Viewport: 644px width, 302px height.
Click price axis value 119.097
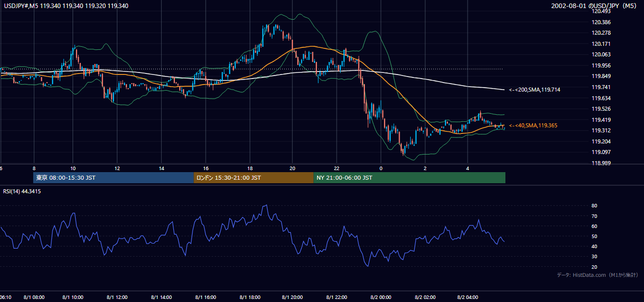click(x=602, y=152)
